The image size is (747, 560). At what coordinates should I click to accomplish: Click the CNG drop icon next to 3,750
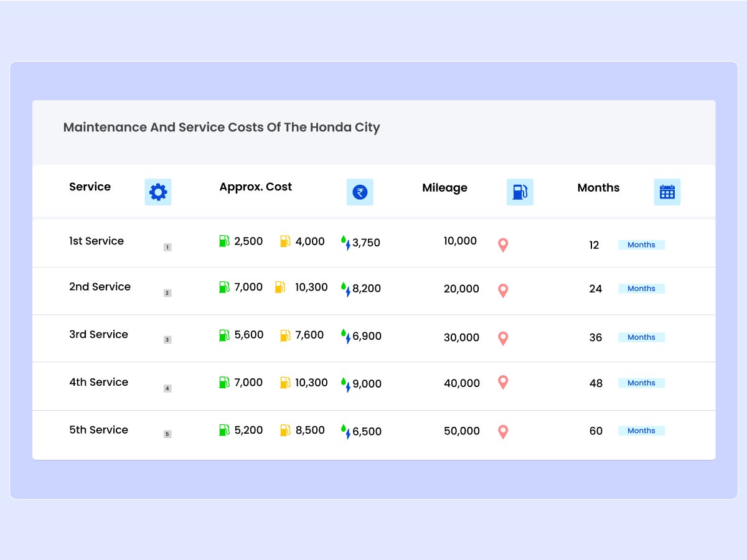347,243
